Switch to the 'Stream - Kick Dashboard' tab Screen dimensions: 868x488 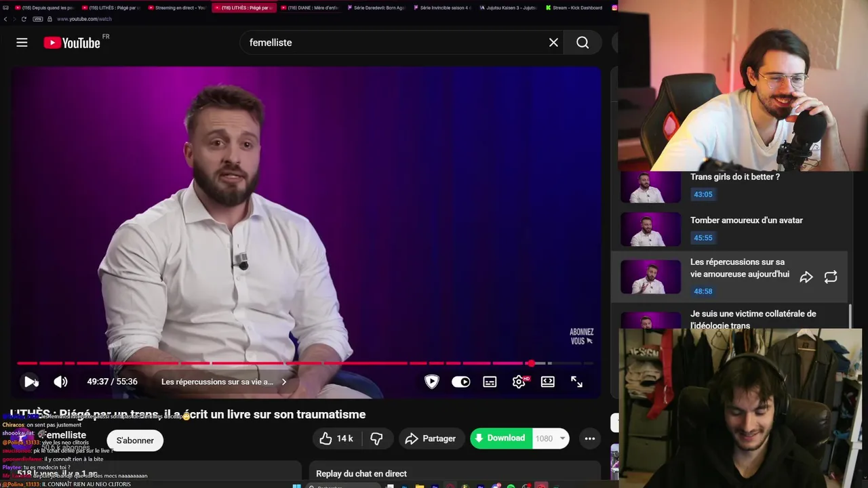tap(574, 7)
